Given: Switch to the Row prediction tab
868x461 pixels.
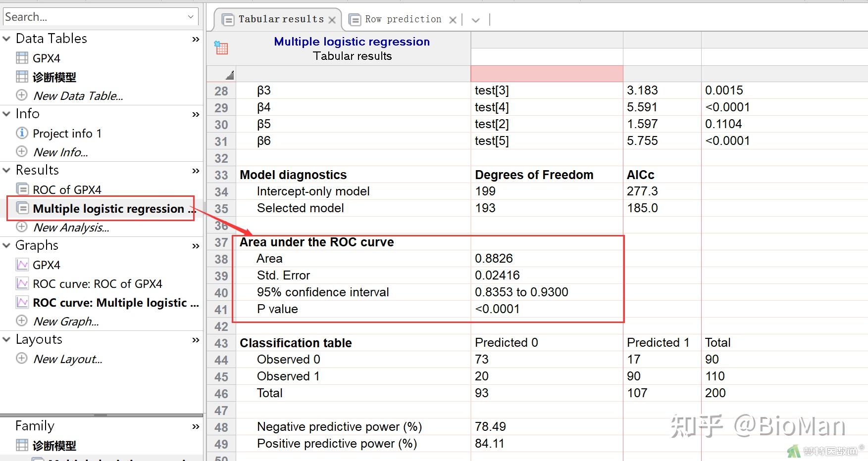Looking at the screenshot, I should (403, 19).
